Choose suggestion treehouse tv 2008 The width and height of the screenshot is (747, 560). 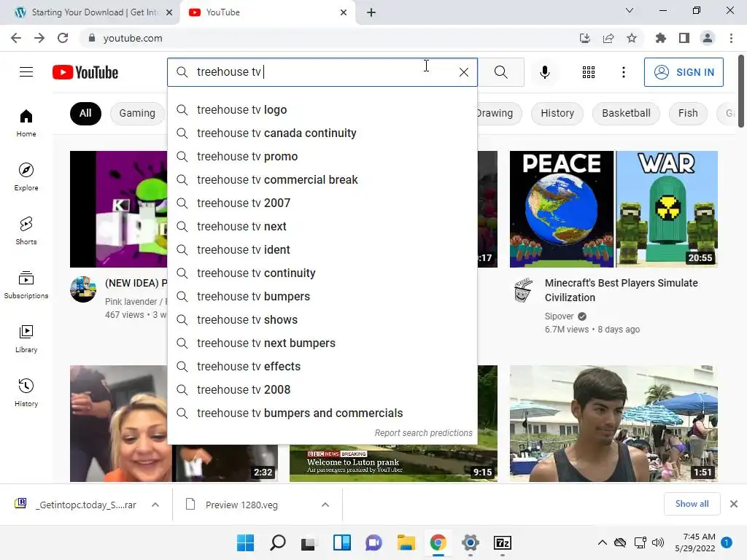click(322, 389)
